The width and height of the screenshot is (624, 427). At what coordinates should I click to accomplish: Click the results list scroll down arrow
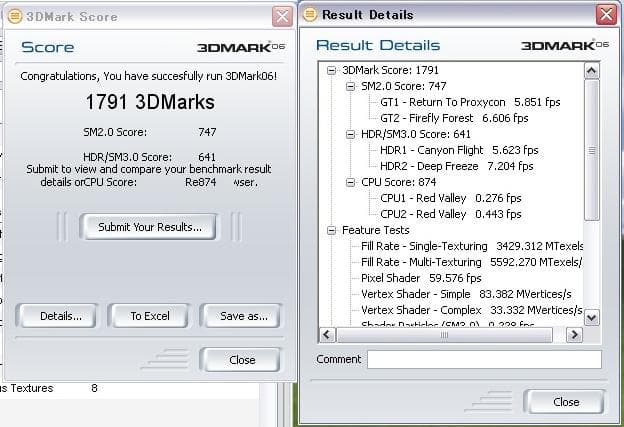(591, 317)
